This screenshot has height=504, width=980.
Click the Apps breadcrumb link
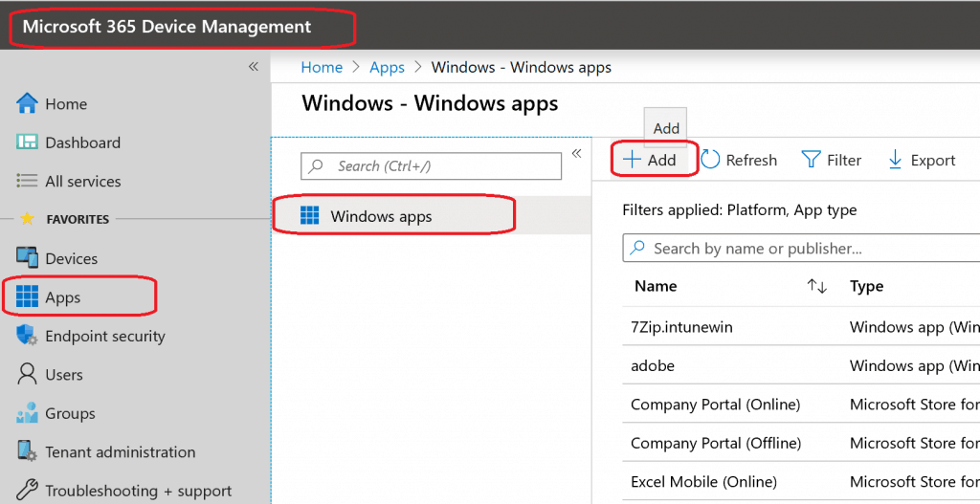click(387, 67)
